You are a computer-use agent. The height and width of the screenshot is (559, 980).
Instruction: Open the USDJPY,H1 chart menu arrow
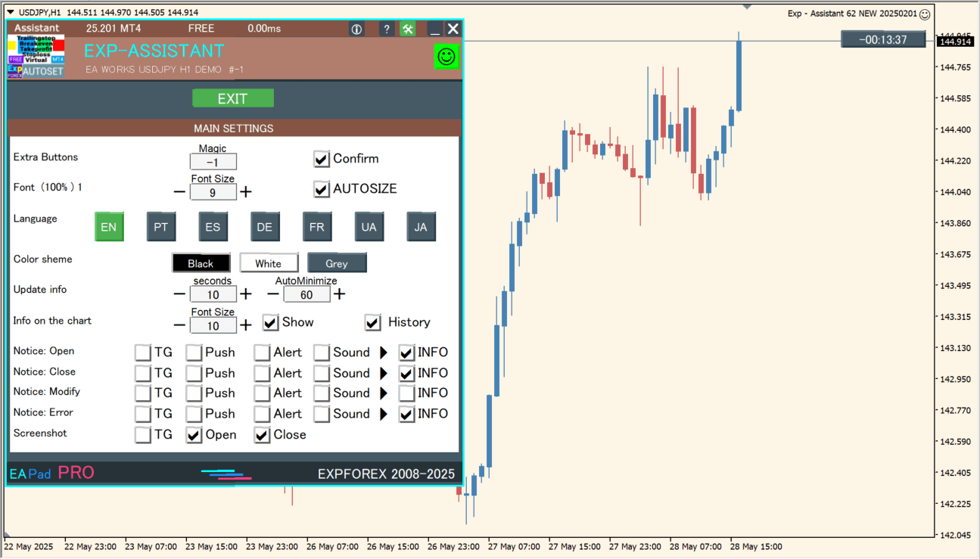click(x=10, y=12)
